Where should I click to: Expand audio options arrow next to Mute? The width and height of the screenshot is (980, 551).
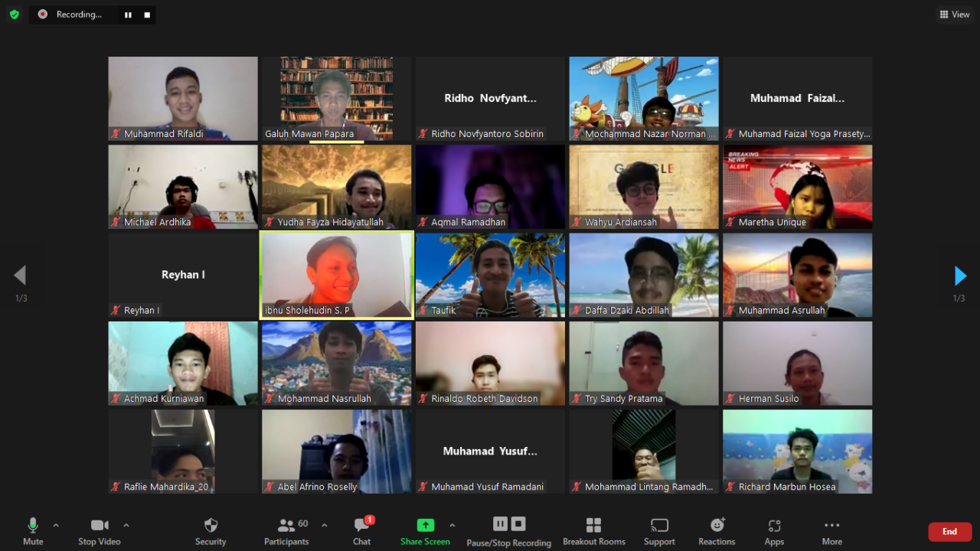[56, 525]
